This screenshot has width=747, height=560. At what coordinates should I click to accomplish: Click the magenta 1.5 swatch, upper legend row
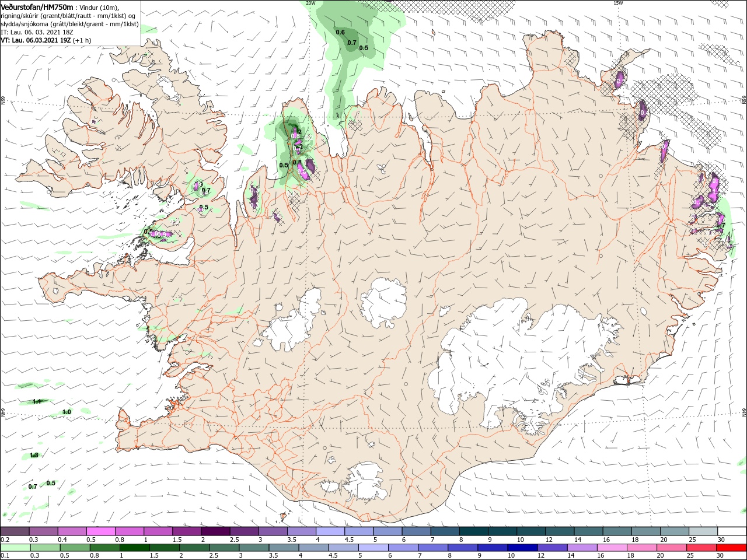click(x=187, y=531)
